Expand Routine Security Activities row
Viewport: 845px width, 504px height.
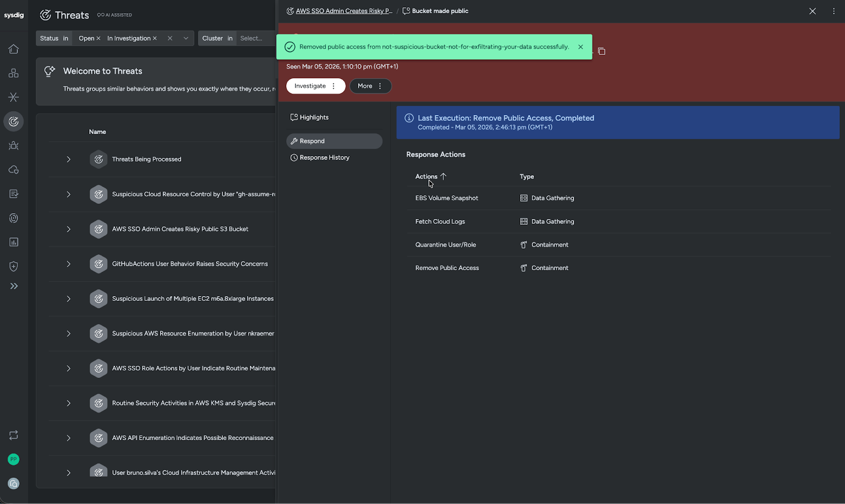pyautogui.click(x=69, y=403)
